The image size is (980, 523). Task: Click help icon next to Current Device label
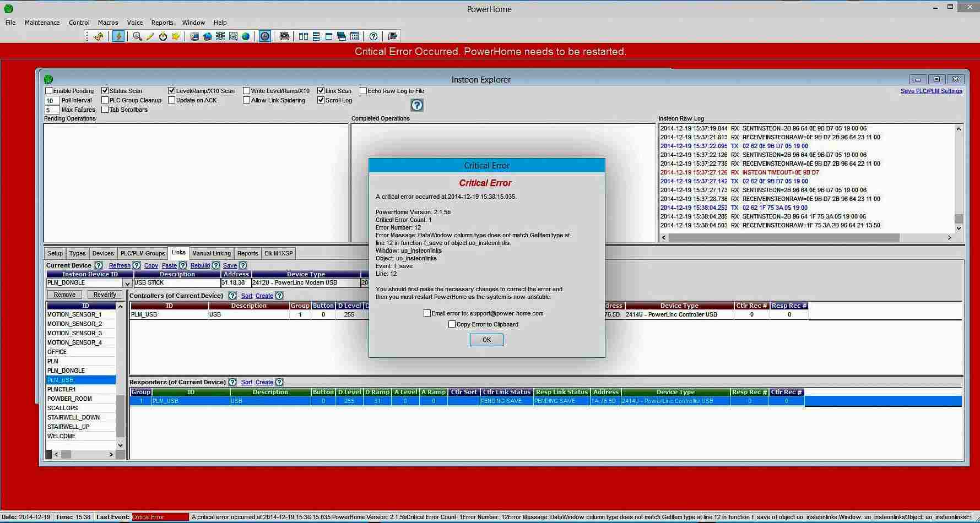point(99,265)
